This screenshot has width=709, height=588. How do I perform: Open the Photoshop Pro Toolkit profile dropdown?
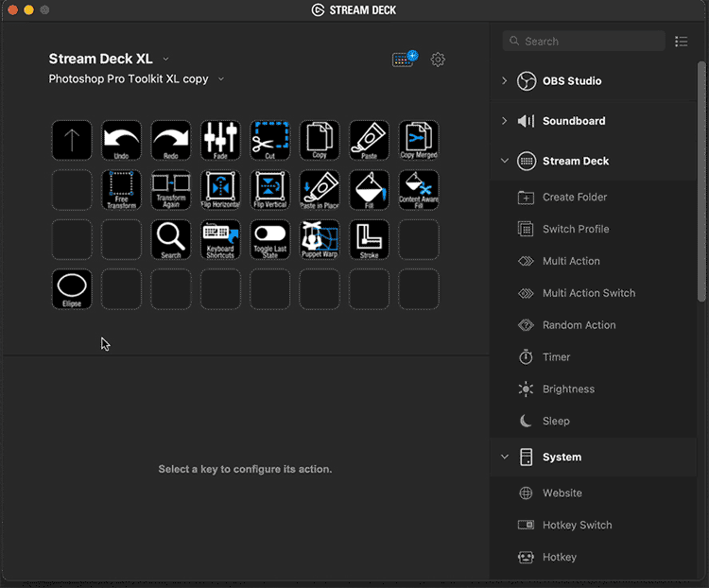click(221, 78)
